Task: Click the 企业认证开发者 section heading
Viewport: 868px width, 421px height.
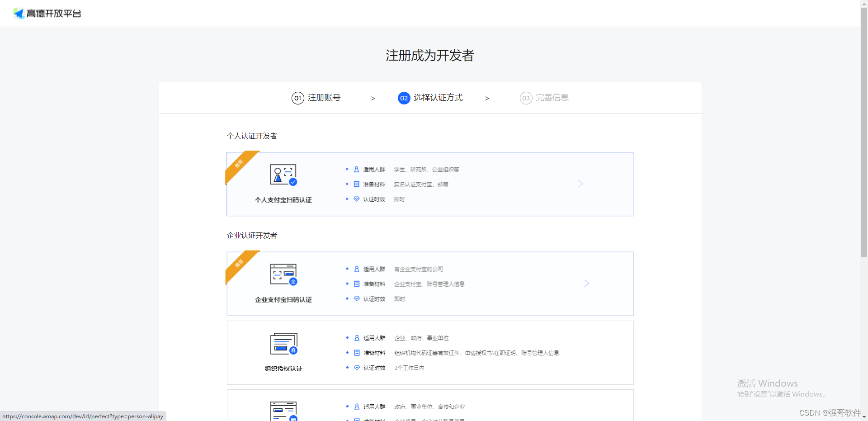Action: (252, 236)
